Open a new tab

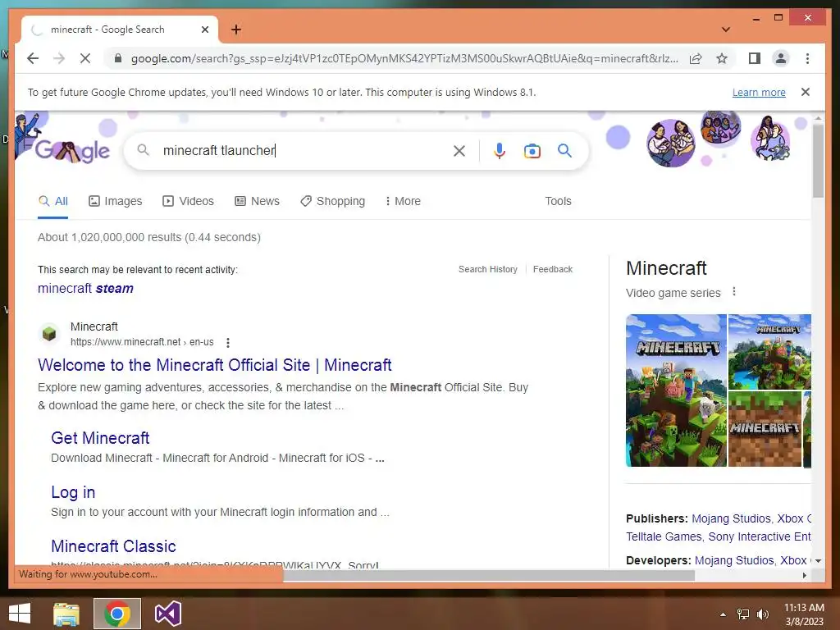235,30
